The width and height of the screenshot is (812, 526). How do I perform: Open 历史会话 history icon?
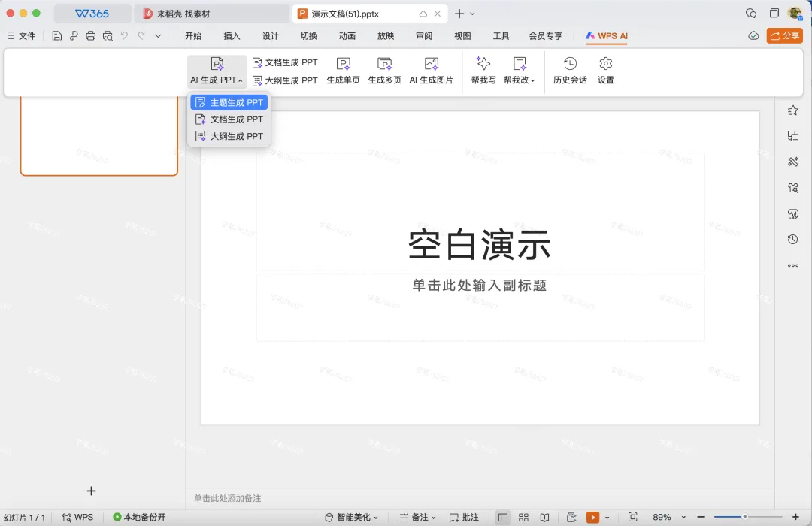tap(570, 64)
